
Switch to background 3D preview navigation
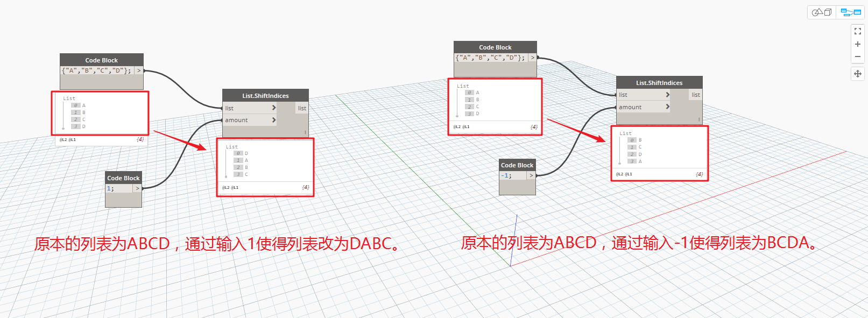tap(822, 12)
